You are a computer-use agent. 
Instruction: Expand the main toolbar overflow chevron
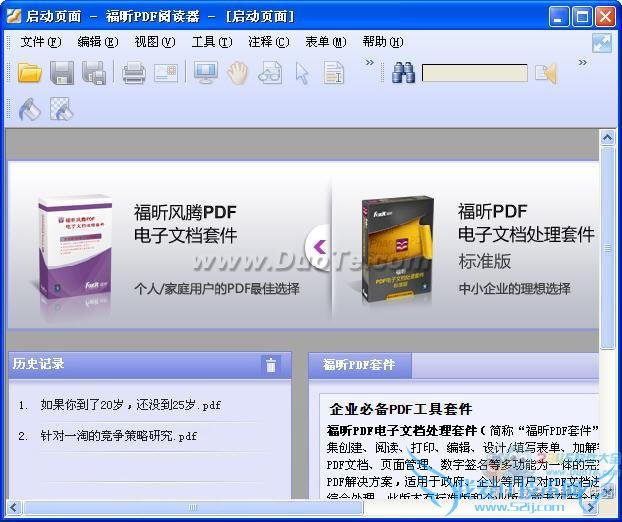pos(370,63)
